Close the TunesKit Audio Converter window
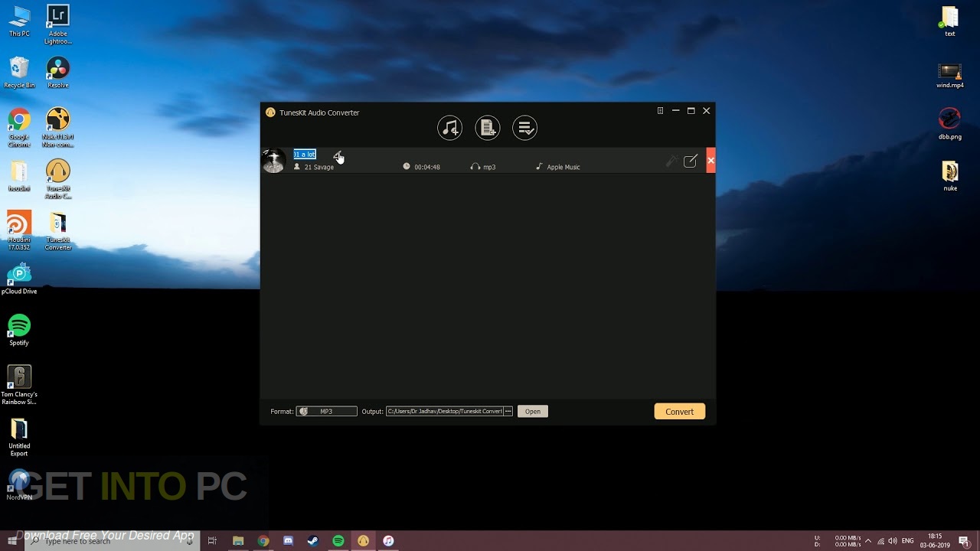This screenshot has height=551, width=980. point(707,111)
